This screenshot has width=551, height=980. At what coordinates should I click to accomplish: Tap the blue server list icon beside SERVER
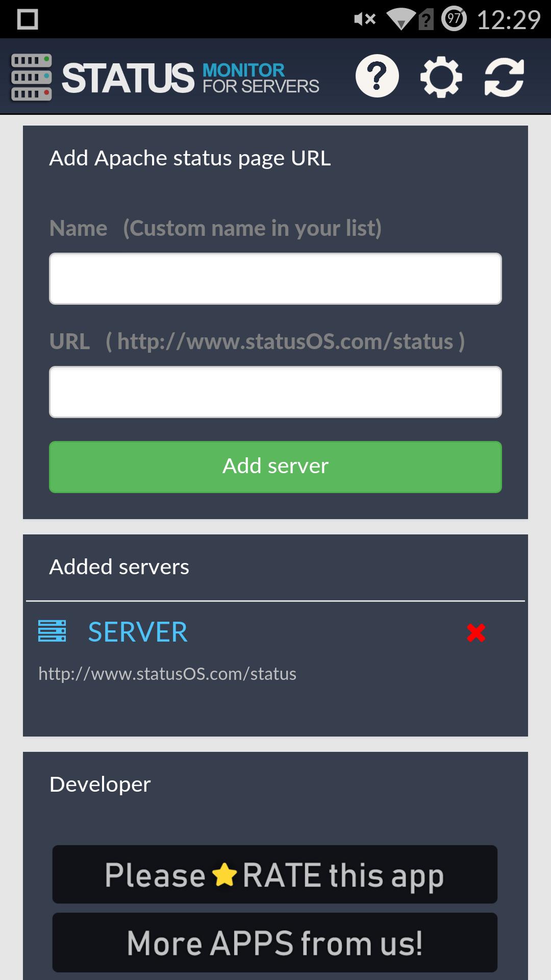[x=52, y=631]
